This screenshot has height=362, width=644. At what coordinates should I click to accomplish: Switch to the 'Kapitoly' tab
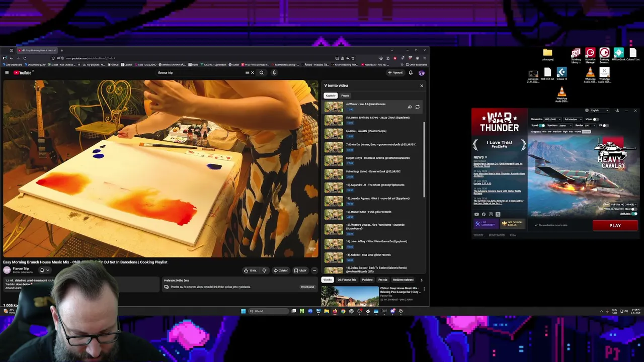[331, 96]
